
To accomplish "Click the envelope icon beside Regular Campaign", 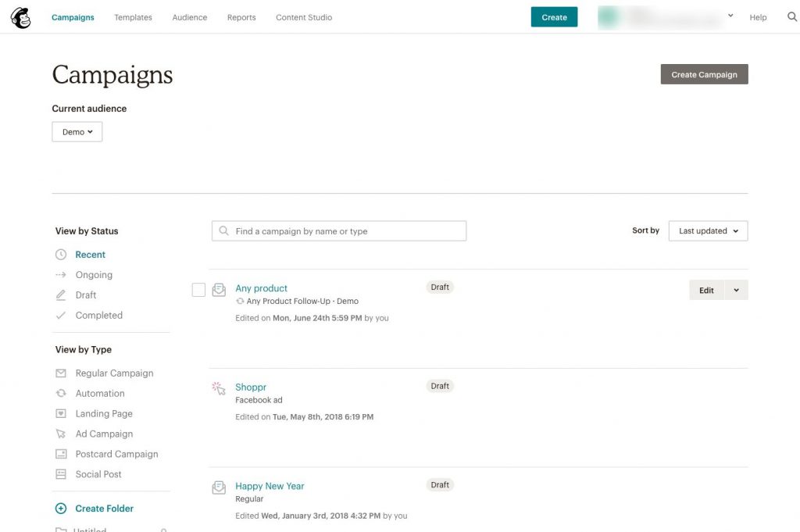I will coord(61,373).
